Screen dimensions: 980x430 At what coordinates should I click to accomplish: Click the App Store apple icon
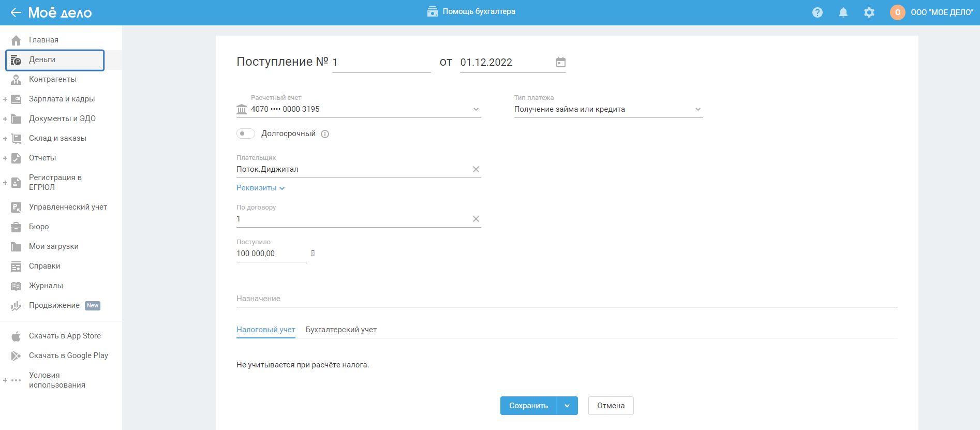(x=16, y=336)
